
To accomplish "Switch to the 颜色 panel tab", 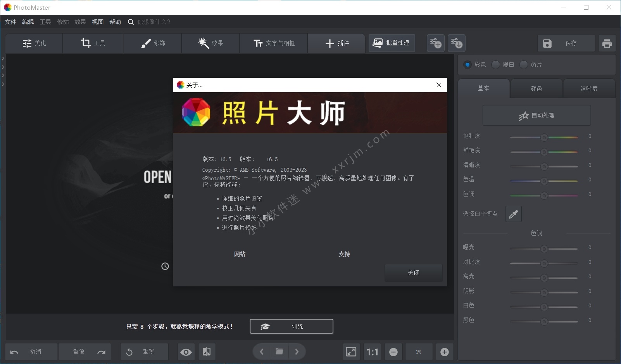I will [536, 88].
